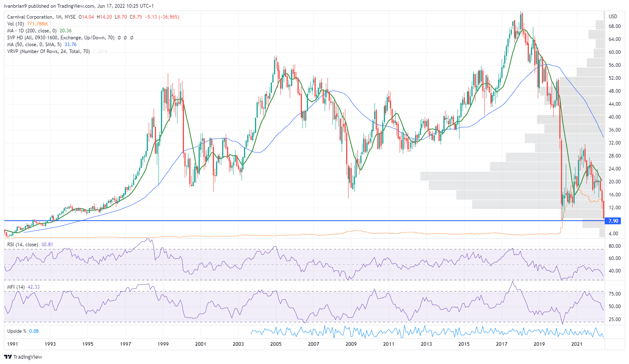Click the Vol (10) indicator label
Viewport: 629px width, 364px height.
point(15,24)
